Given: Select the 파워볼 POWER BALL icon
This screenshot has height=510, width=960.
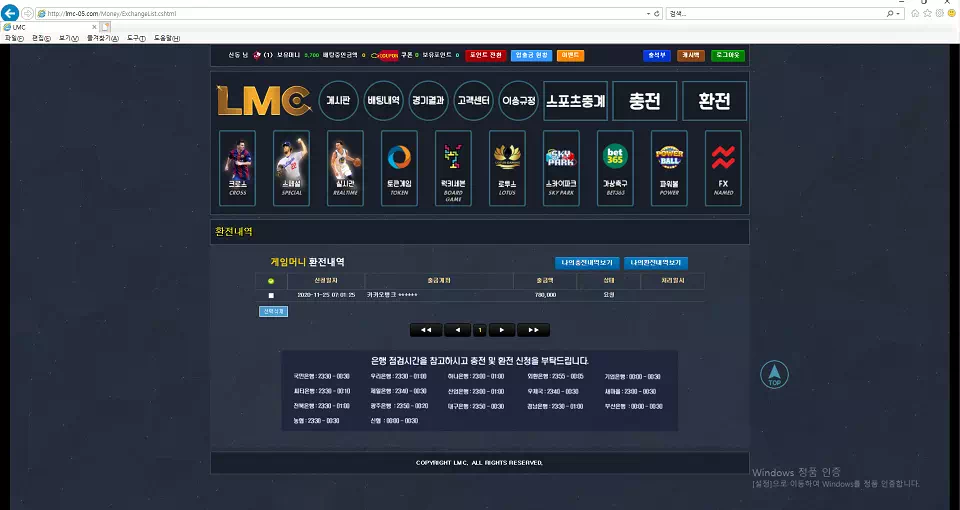Looking at the screenshot, I should [669, 168].
